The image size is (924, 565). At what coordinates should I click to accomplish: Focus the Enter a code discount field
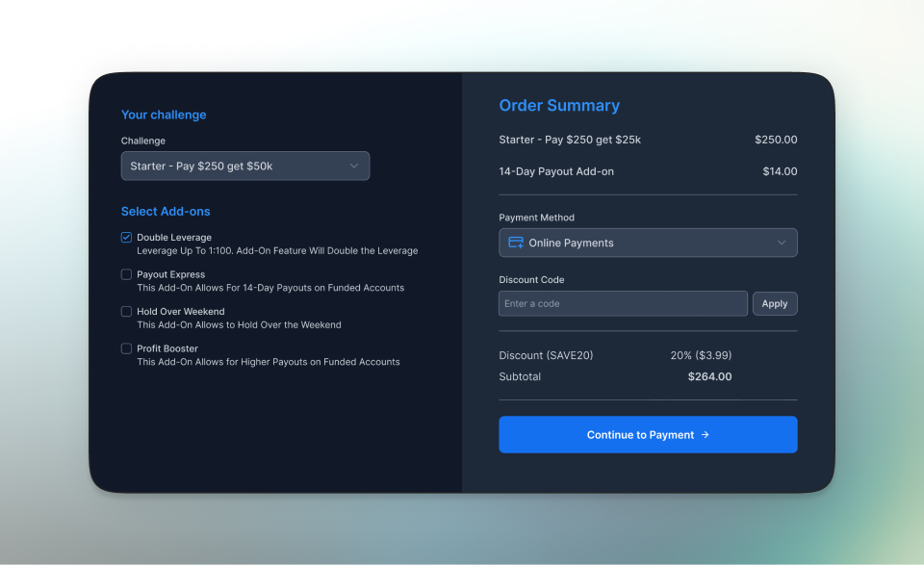(x=622, y=303)
